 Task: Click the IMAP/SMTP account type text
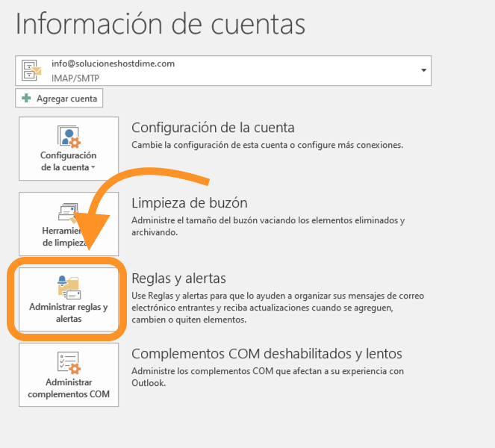pos(72,77)
